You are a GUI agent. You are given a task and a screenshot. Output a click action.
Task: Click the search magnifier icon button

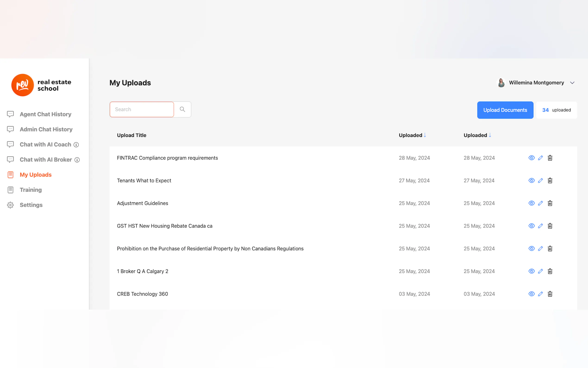pos(182,110)
